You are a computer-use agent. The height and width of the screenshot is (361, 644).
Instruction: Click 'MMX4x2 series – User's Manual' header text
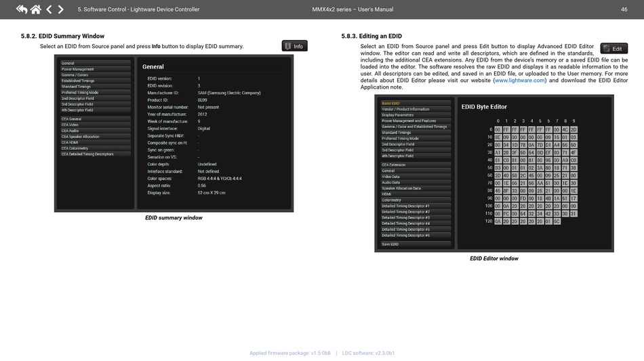coord(353,9)
